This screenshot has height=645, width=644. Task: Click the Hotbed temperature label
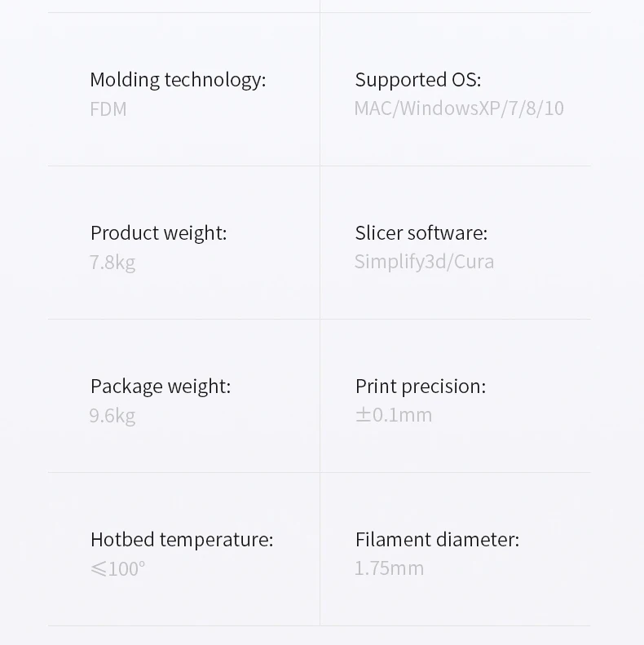point(182,540)
